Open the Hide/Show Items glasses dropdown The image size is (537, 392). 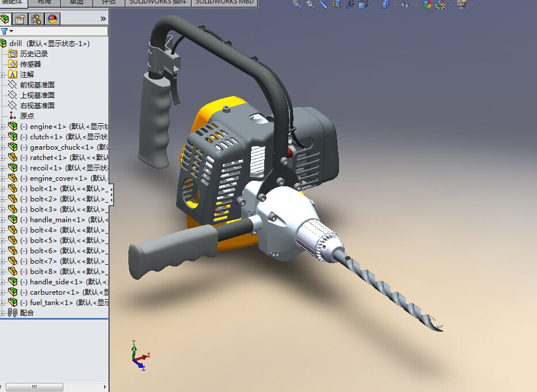coord(405,4)
